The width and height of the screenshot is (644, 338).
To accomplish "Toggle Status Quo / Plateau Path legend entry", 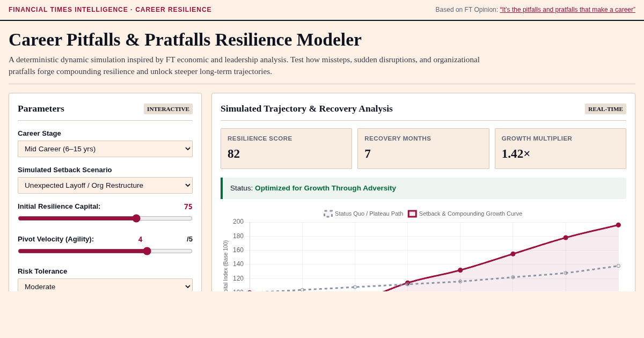I will pyautogui.click(x=363, y=214).
